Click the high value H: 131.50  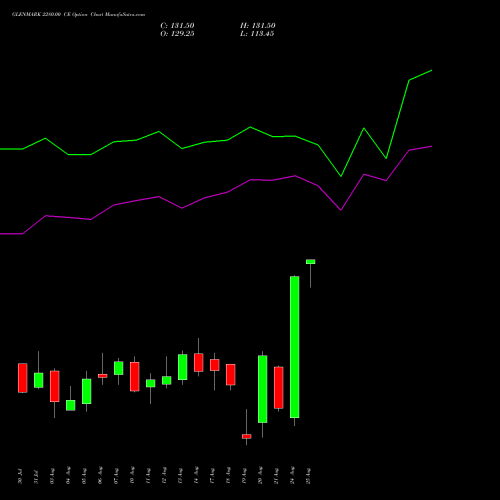pyautogui.click(x=258, y=26)
